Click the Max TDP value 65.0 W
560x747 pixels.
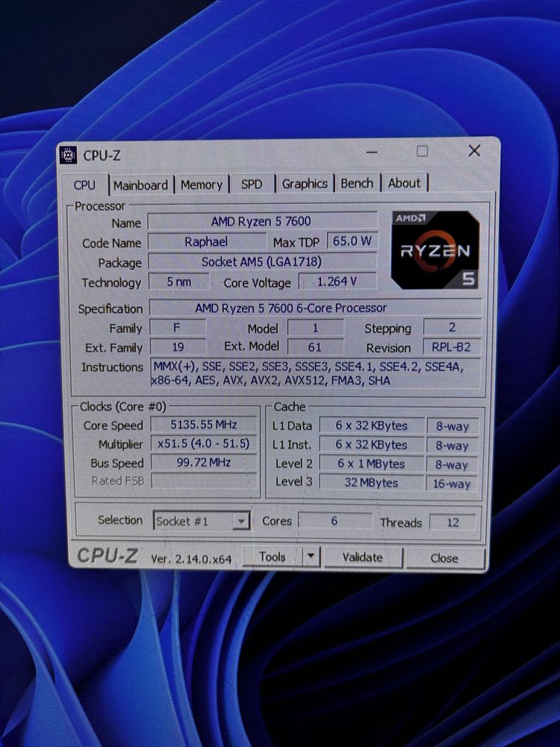point(352,241)
